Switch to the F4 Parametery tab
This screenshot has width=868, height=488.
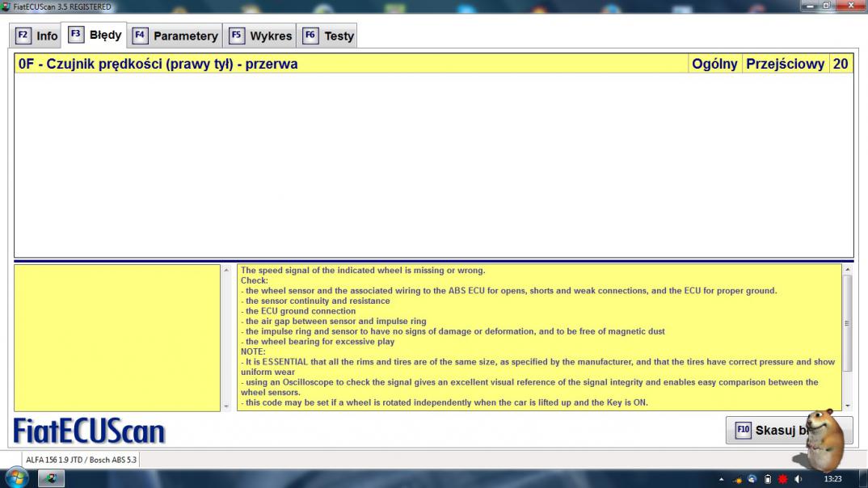pyautogui.click(x=175, y=36)
